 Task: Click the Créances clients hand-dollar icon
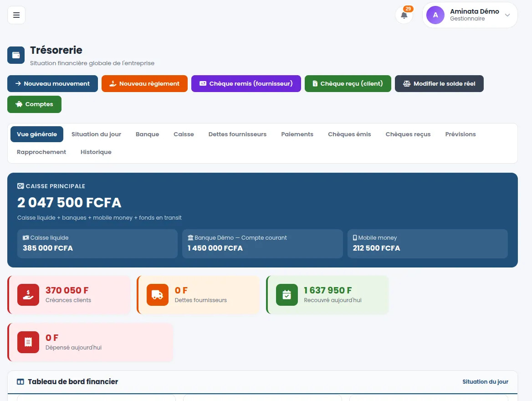(28, 295)
